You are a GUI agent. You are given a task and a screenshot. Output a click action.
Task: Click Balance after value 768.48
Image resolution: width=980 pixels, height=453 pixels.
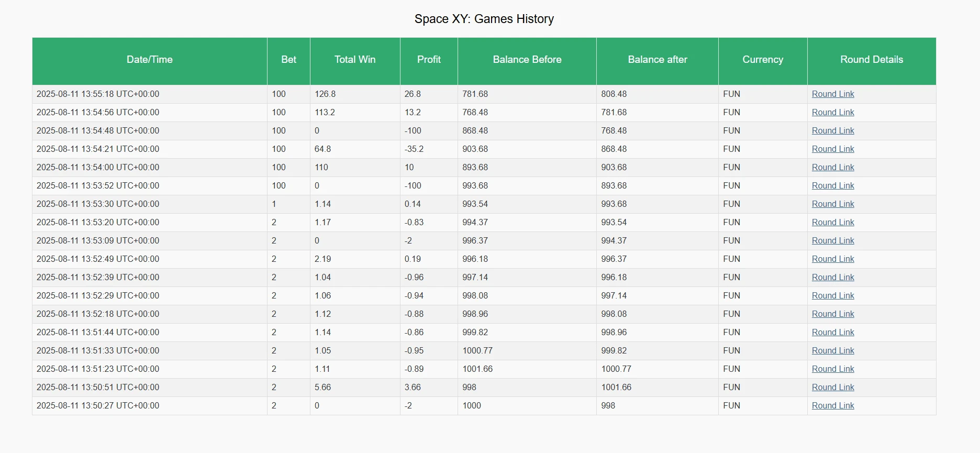(614, 131)
